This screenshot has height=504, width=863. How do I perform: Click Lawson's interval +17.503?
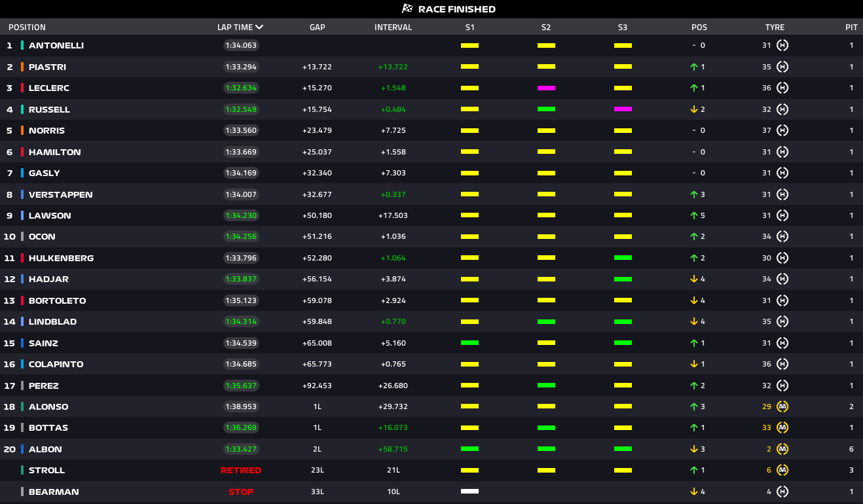point(393,215)
